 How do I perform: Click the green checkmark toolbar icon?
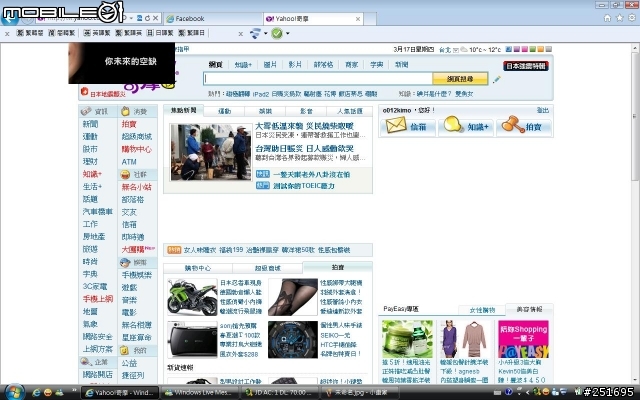pos(277,33)
